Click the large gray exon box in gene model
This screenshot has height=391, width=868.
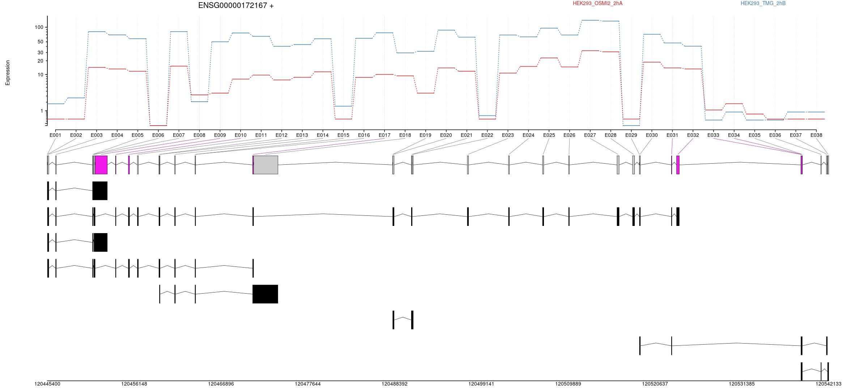click(266, 165)
